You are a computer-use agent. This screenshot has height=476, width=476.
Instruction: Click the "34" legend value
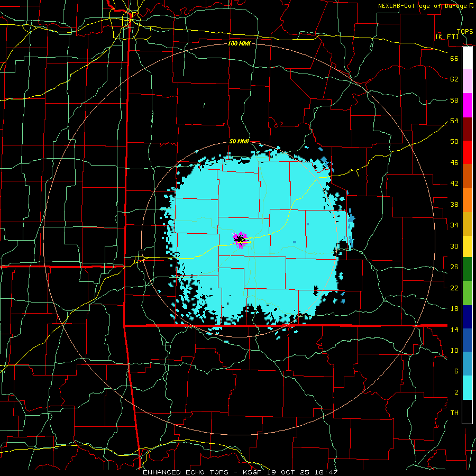point(454,225)
